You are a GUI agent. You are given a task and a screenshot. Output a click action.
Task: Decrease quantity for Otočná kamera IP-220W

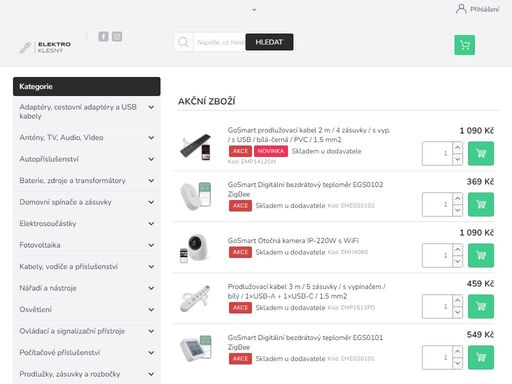458,261
